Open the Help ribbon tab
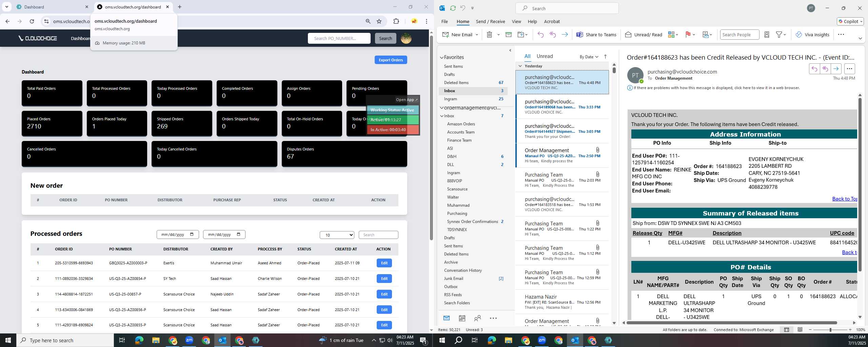The image size is (868, 347). [532, 21]
